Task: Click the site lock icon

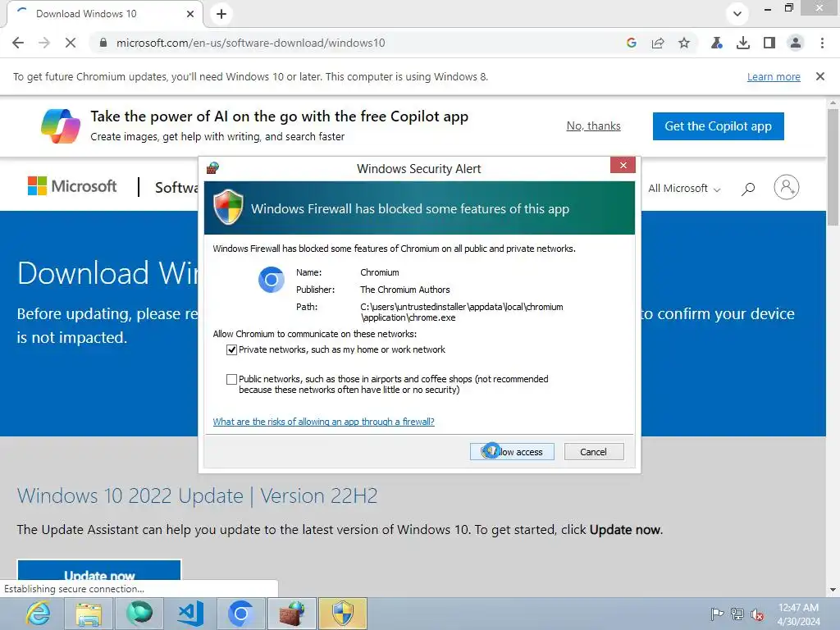Action: tap(103, 43)
